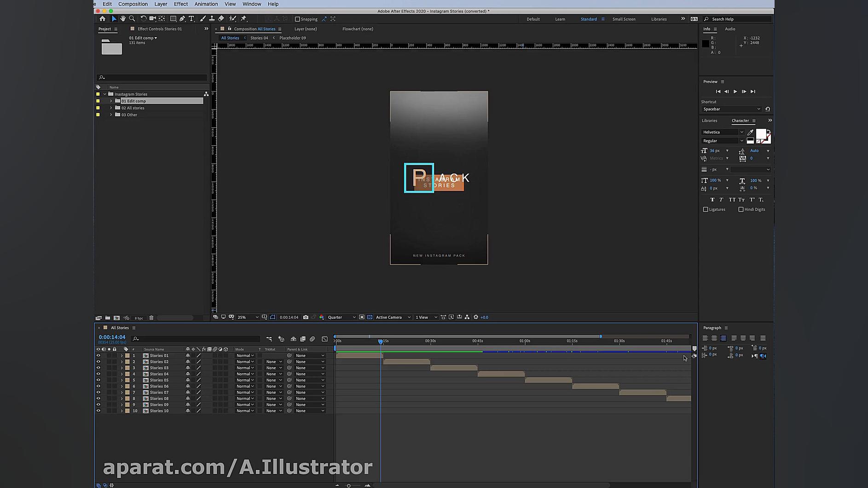Click the white fill color swatch
The image size is (868, 488).
pyautogui.click(x=761, y=134)
